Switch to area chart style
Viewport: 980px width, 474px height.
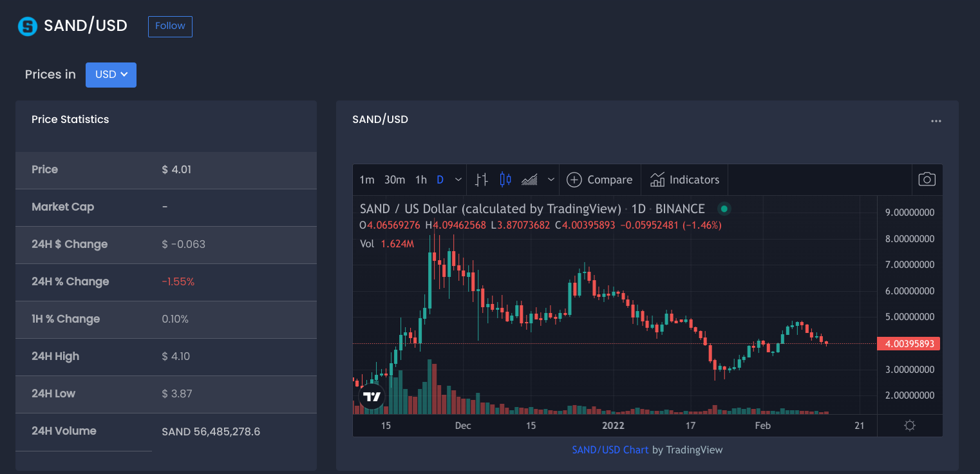[529, 180]
